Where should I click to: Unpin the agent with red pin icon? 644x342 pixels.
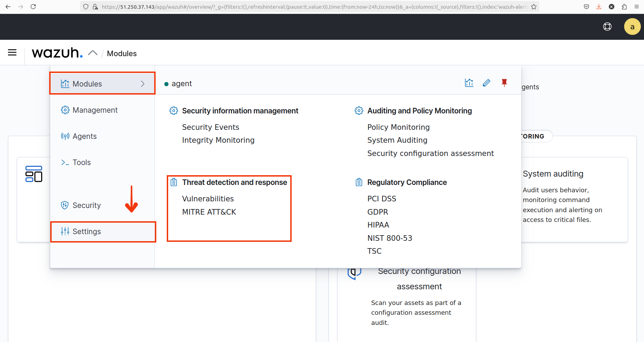pos(504,83)
